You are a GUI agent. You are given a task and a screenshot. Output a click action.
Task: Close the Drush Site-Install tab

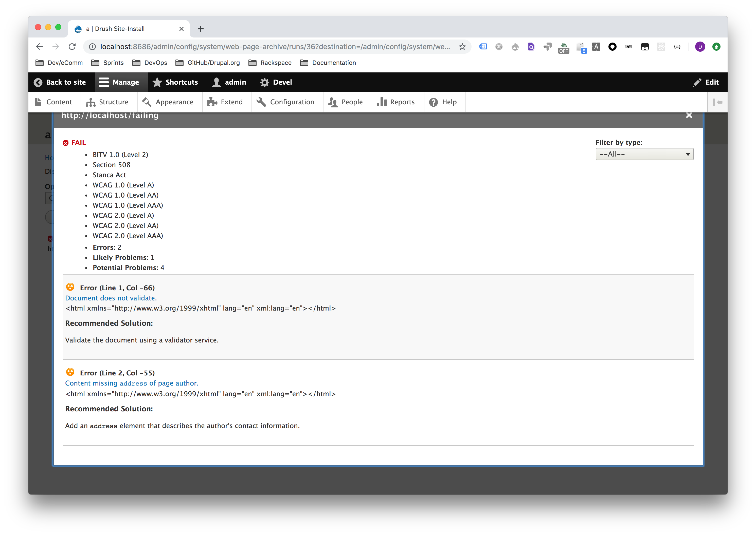point(181,29)
